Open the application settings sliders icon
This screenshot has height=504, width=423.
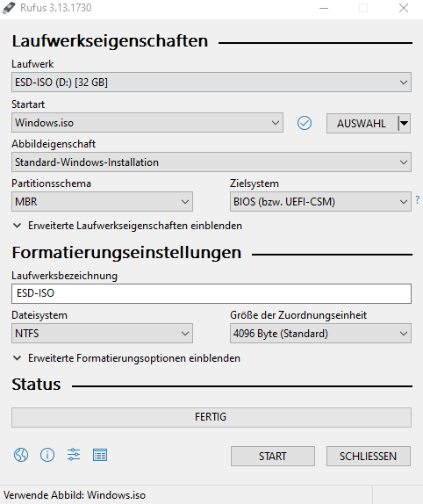[x=74, y=455]
